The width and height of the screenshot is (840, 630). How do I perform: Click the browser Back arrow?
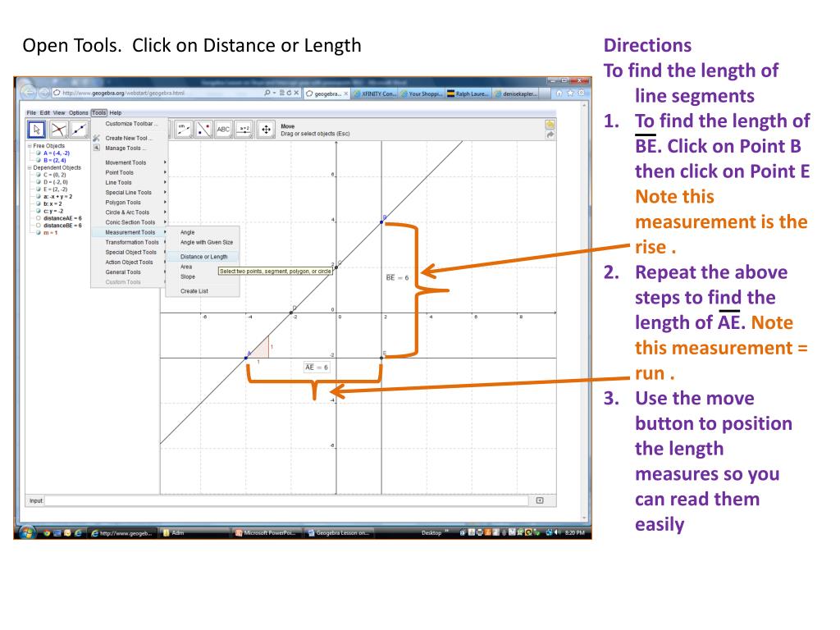coord(29,93)
